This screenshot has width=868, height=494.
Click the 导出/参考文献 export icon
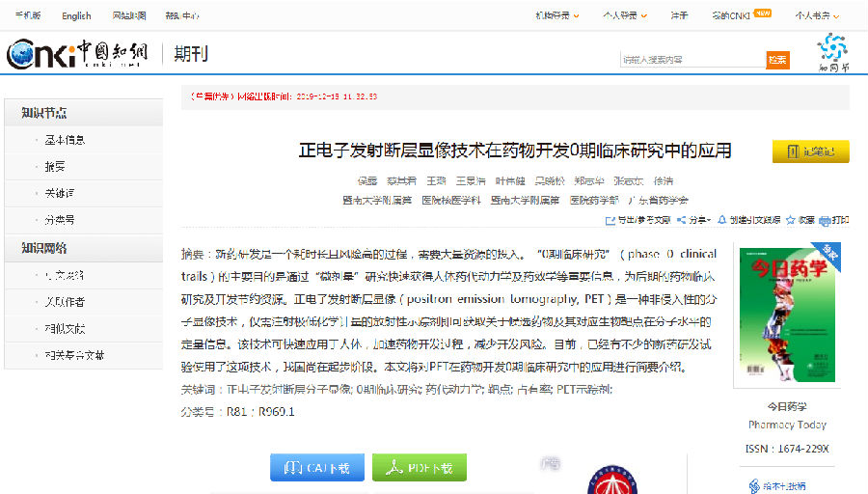point(610,220)
